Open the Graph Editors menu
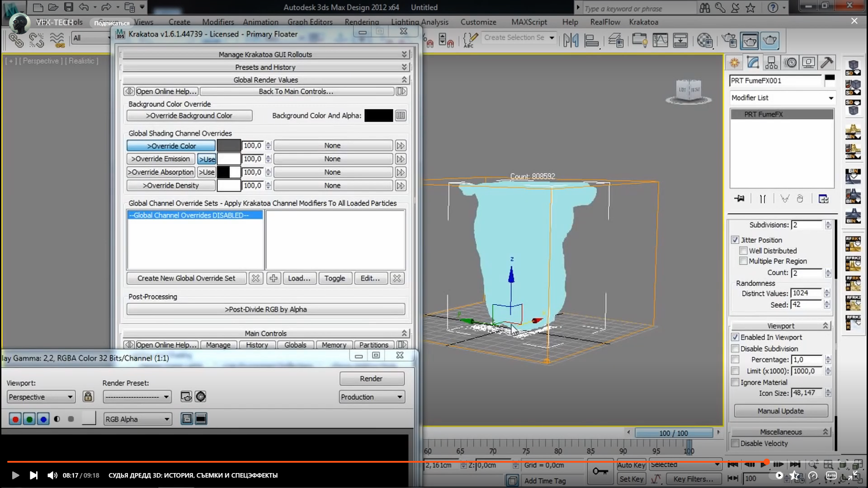This screenshot has width=868, height=488. pos(310,22)
